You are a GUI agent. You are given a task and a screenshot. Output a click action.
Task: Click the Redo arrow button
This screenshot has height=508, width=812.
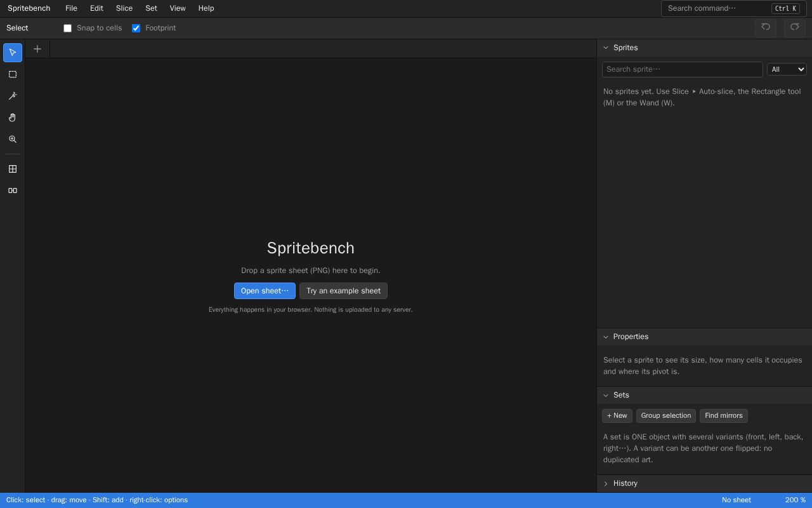coord(795,28)
